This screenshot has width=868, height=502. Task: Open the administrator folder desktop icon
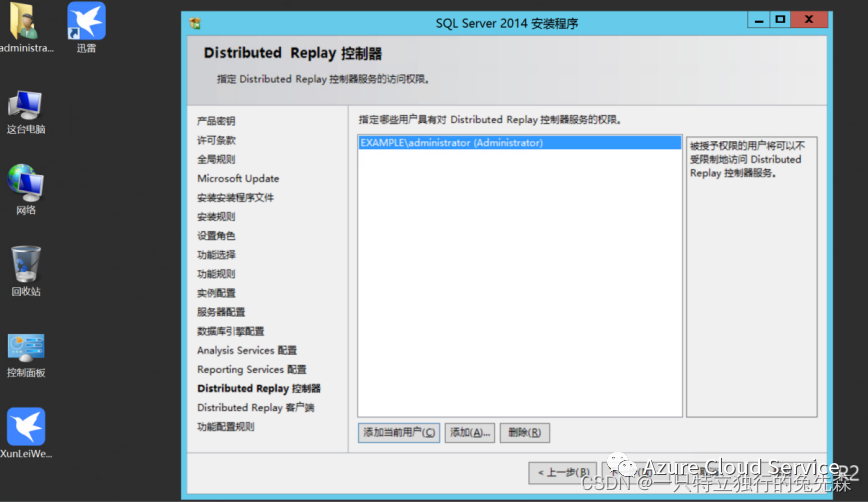pos(25,27)
